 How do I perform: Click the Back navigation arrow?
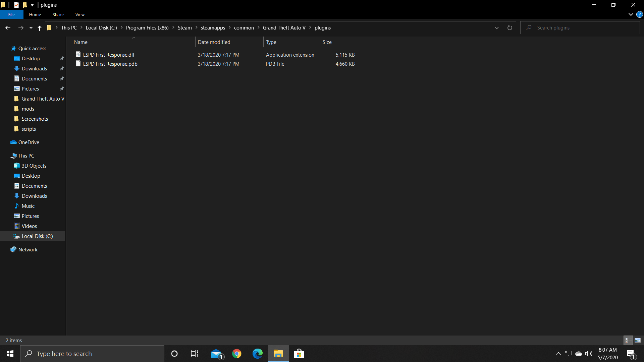8,28
